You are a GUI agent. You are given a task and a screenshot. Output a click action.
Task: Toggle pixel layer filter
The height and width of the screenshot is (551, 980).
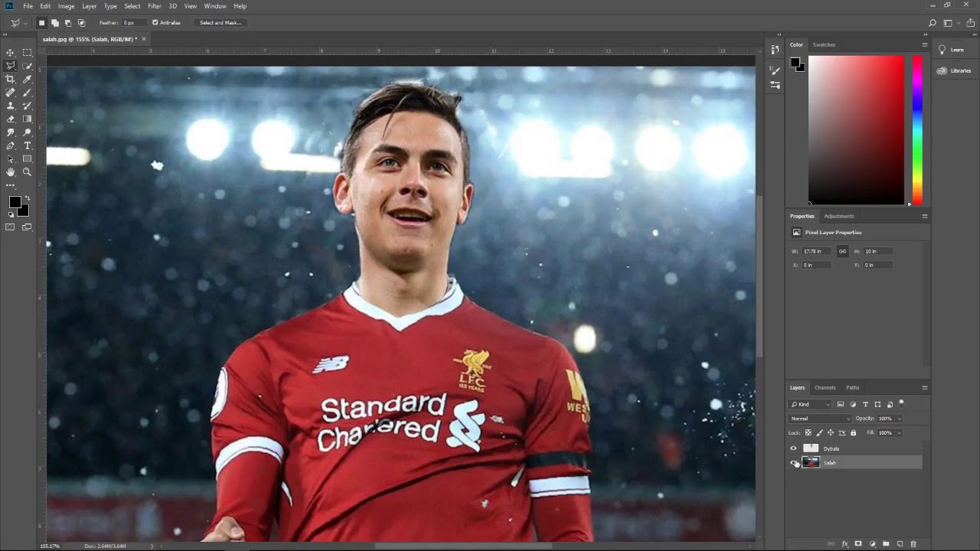pyautogui.click(x=841, y=404)
